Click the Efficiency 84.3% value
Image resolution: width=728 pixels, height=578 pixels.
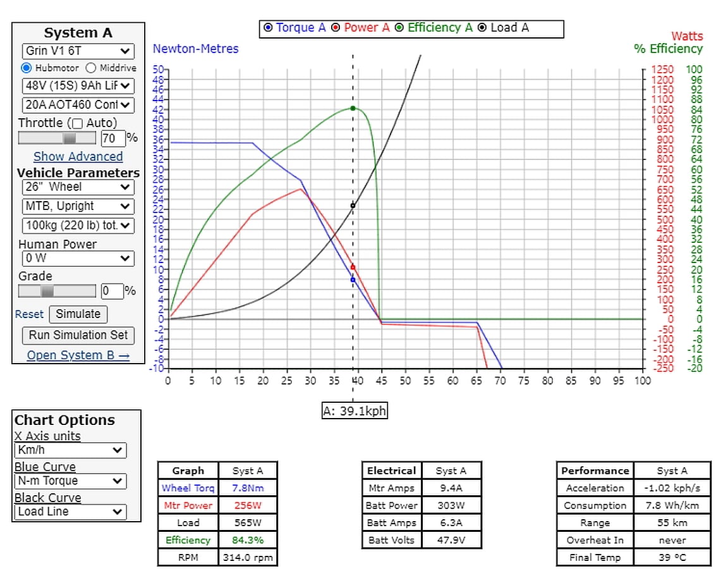(248, 540)
